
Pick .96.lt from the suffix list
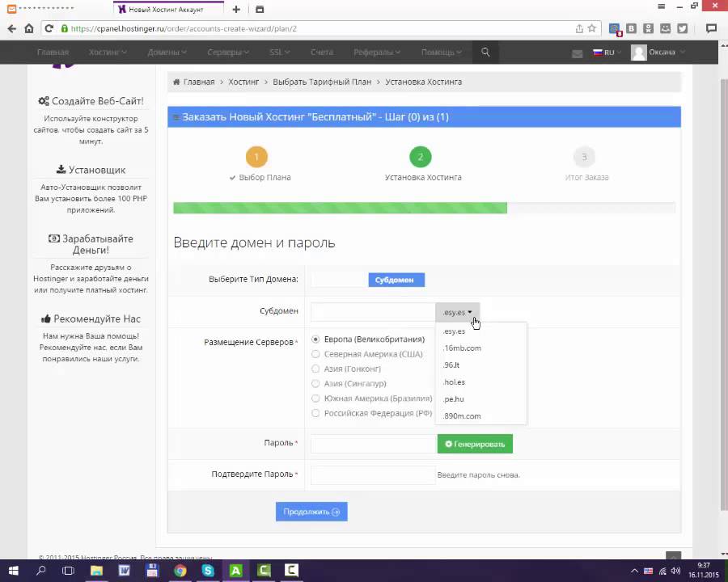point(480,365)
